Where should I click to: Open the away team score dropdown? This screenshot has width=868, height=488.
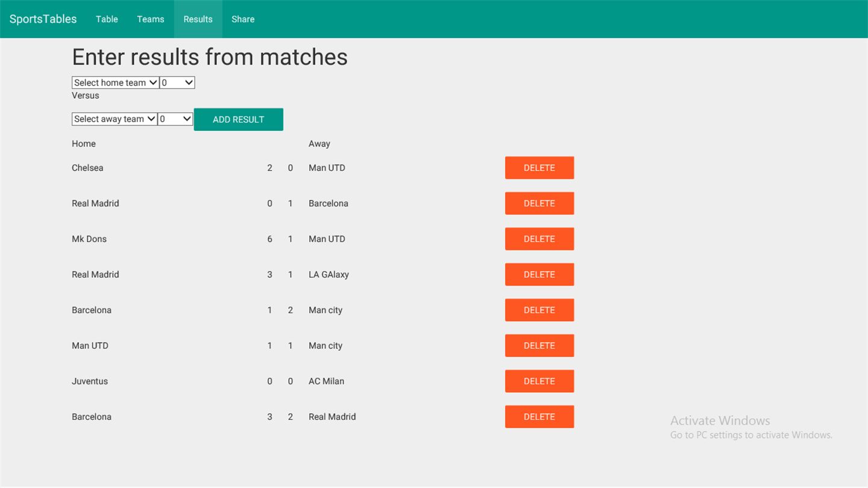pyautogui.click(x=175, y=119)
